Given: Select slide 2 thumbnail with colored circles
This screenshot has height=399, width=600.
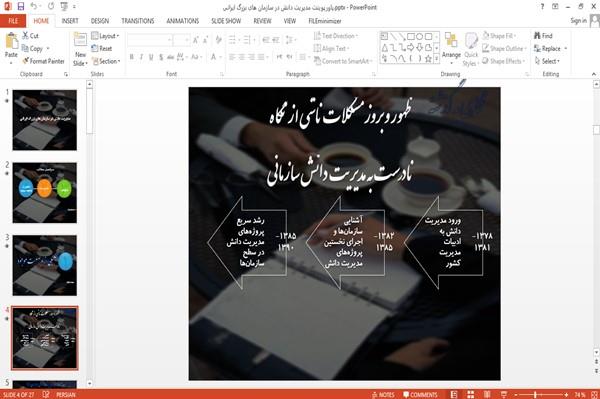Looking at the screenshot, I should coord(44,192).
